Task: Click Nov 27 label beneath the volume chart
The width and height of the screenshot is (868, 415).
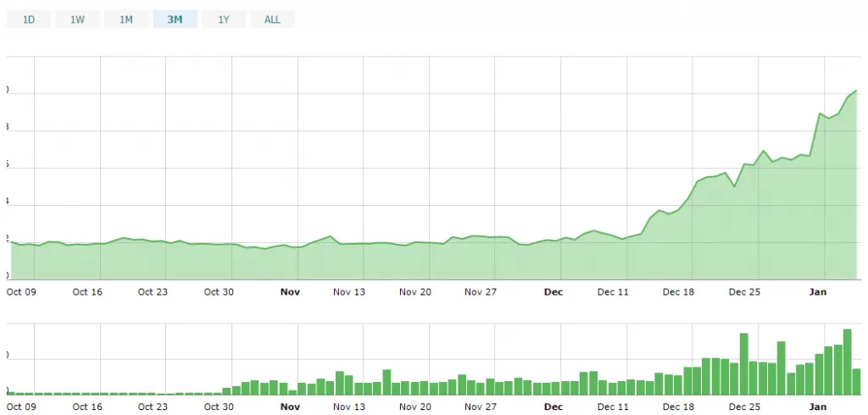Action: (x=481, y=407)
